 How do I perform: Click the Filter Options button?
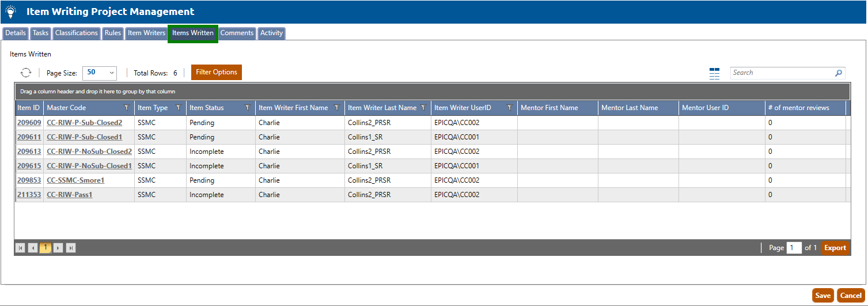coord(217,72)
